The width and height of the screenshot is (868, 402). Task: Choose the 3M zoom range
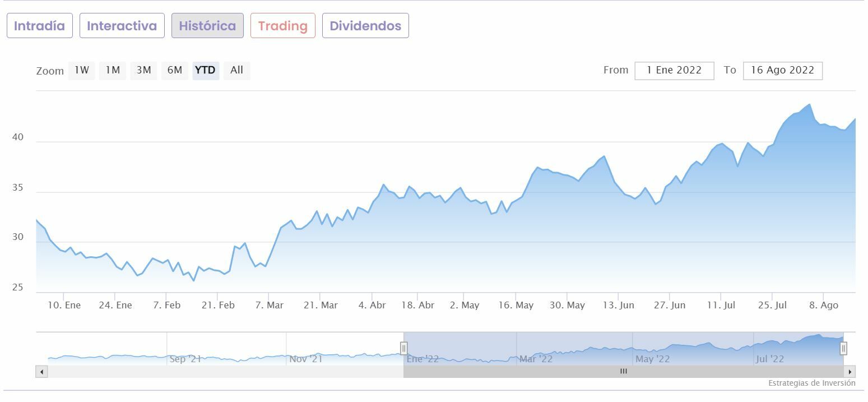[x=144, y=71]
